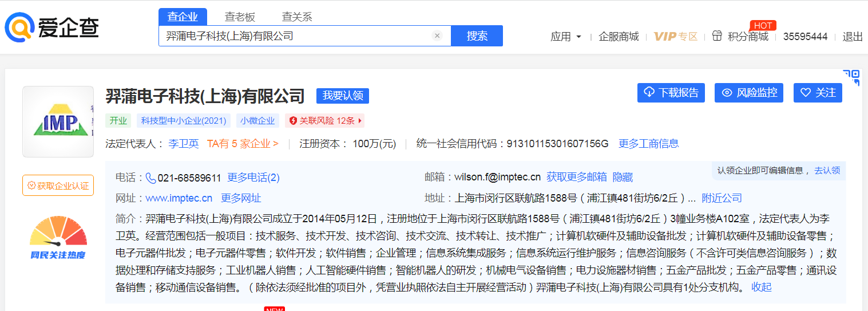
Task: Collapse the company intro with 收起
Action: 762,287
